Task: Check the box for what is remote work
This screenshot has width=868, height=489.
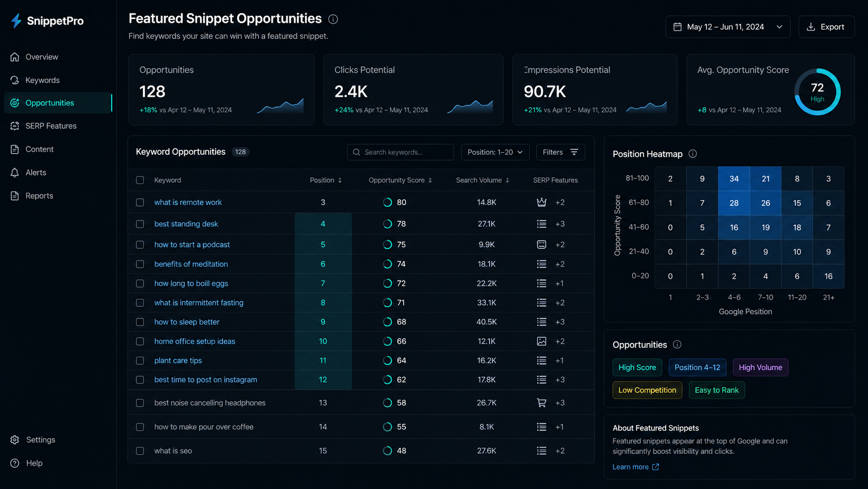Action: pyautogui.click(x=140, y=202)
